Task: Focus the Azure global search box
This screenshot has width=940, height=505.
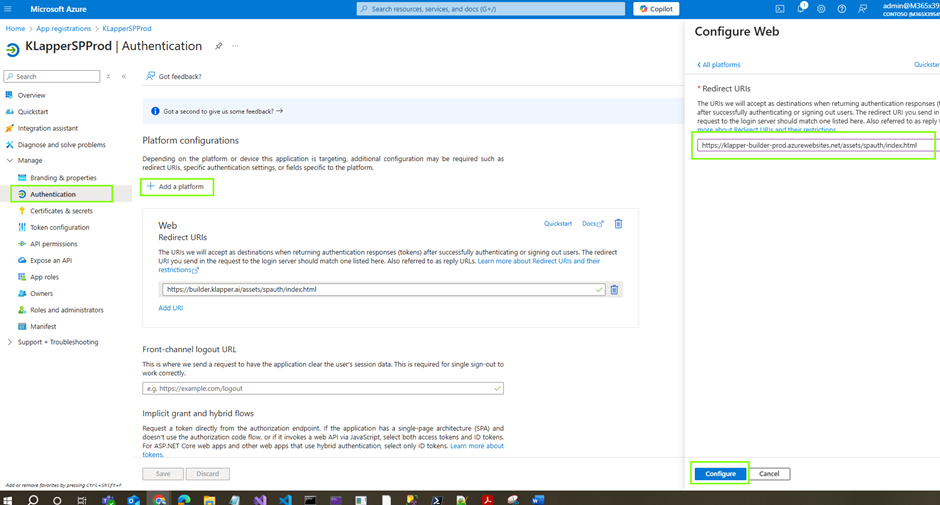Action: point(490,9)
